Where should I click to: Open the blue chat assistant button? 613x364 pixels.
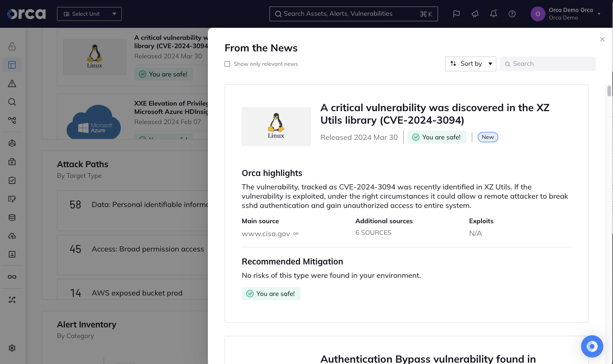pyautogui.click(x=592, y=346)
